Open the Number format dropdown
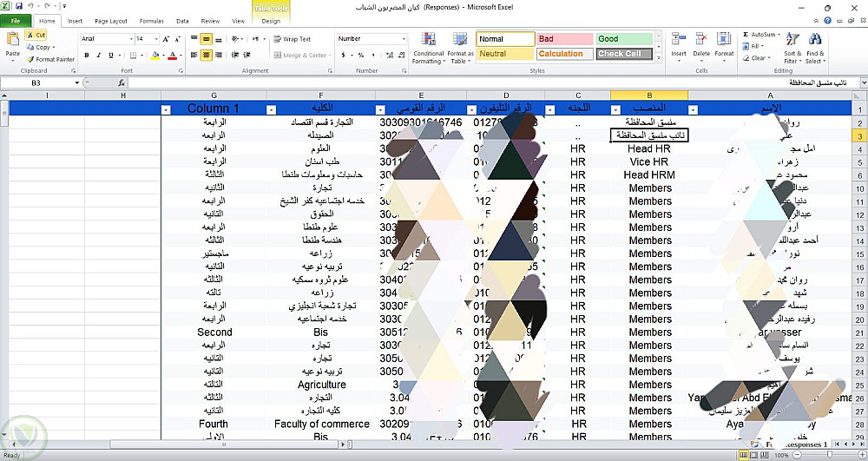This screenshot has height=461, width=868. (x=404, y=39)
